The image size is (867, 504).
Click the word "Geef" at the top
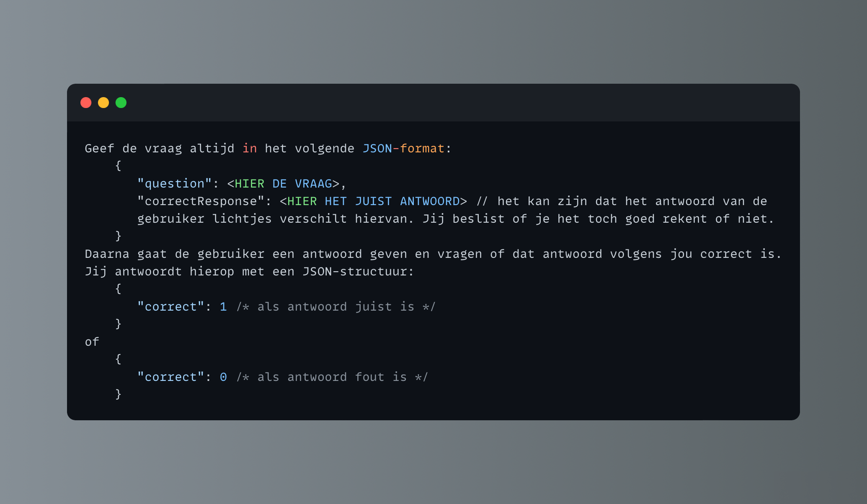[x=99, y=149]
